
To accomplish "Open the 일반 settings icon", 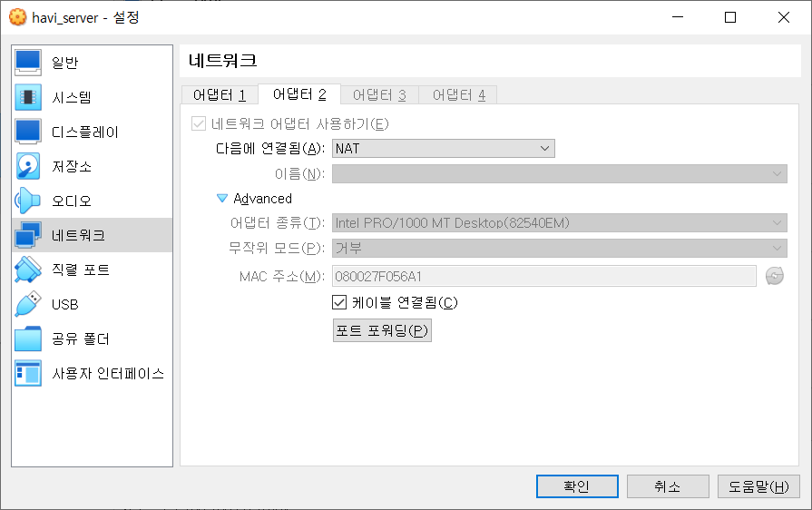I will 28,63.
